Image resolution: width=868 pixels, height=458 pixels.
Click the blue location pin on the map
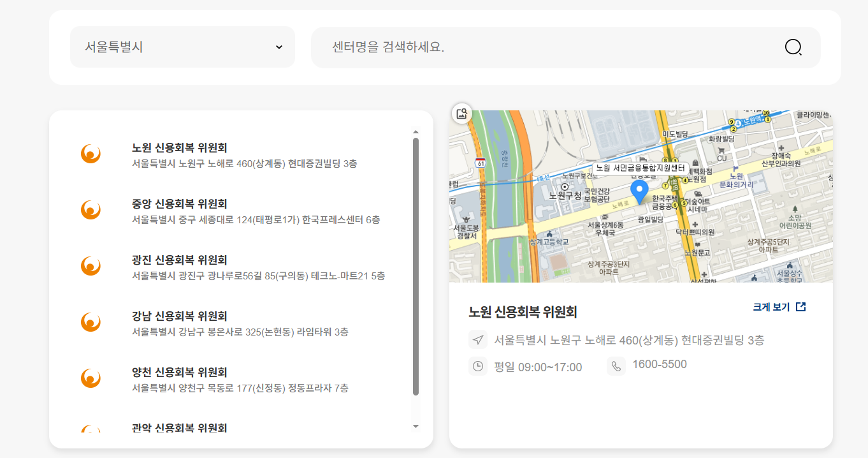pyautogui.click(x=640, y=190)
